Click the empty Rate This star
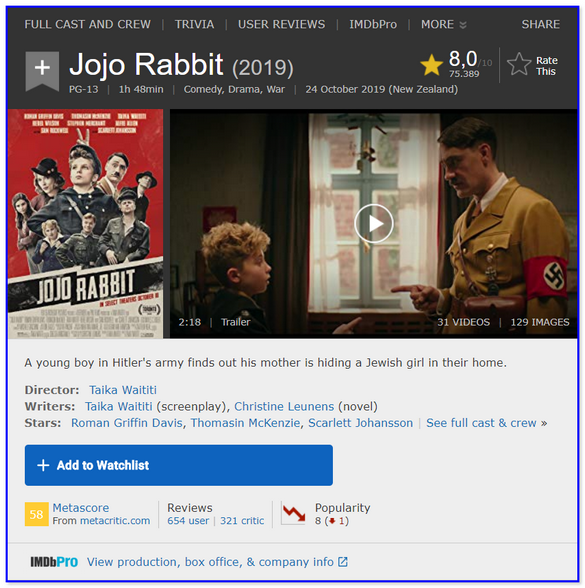The width and height of the screenshot is (585, 588). point(519,64)
